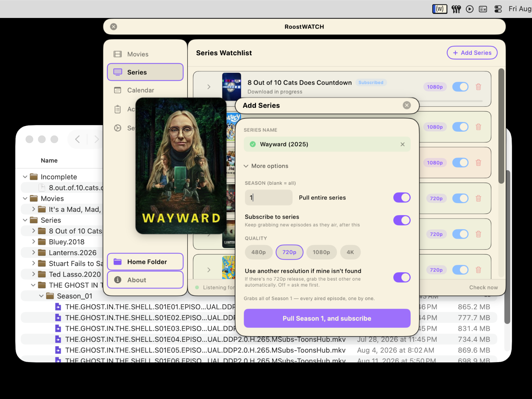Click Pull Season 1, and subscribe
The height and width of the screenshot is (399, 532).
click(327, 319)
